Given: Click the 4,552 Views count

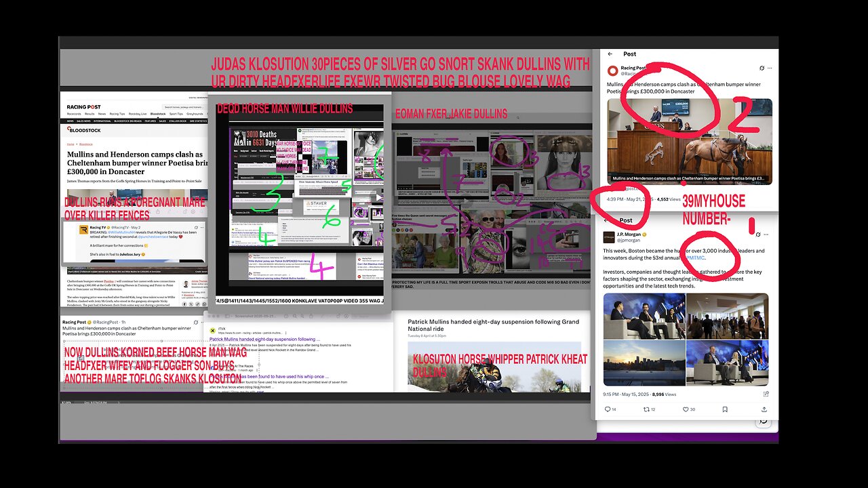Looking at the screenshot, I should 669,199.
